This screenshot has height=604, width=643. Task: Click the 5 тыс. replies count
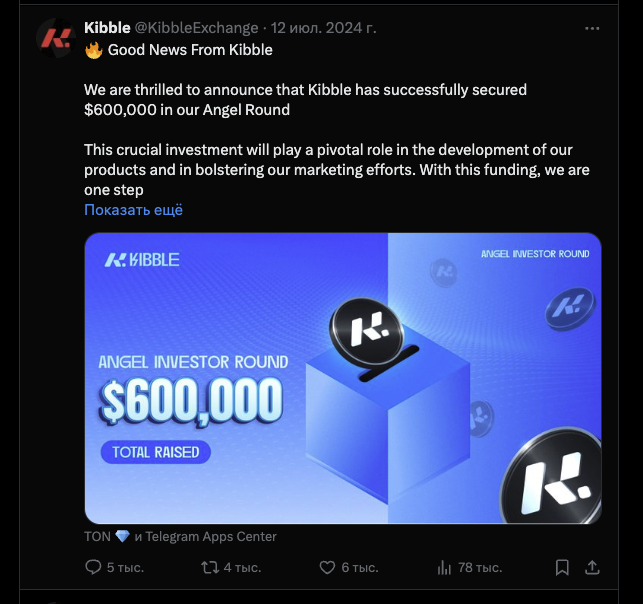(x=125, y=568)
